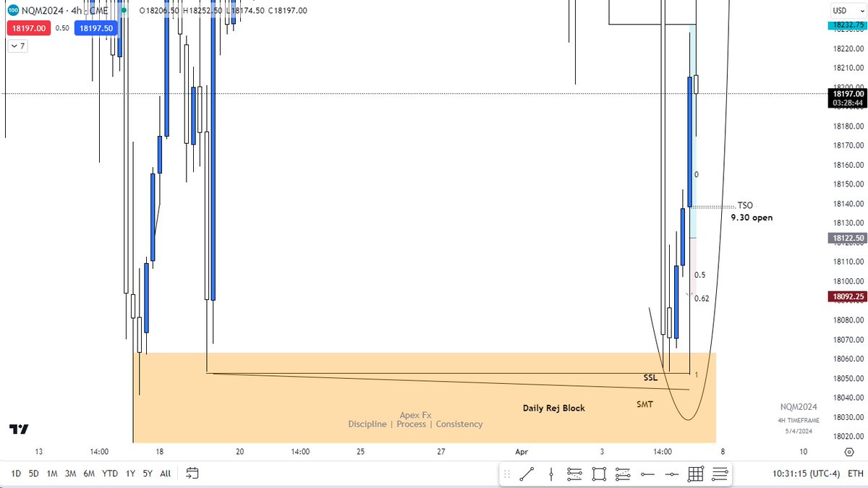Click the gray 18122.50 price axis label

[847, 238]
